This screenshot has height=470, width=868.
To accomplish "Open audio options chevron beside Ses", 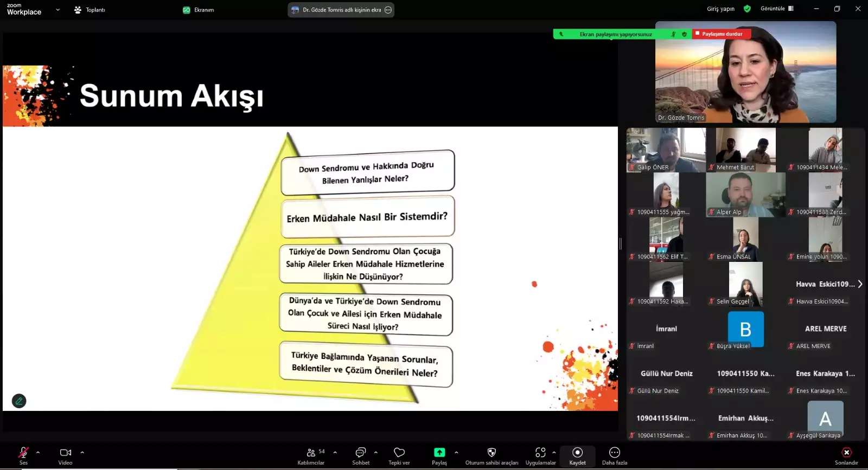I will coord(38,452).
